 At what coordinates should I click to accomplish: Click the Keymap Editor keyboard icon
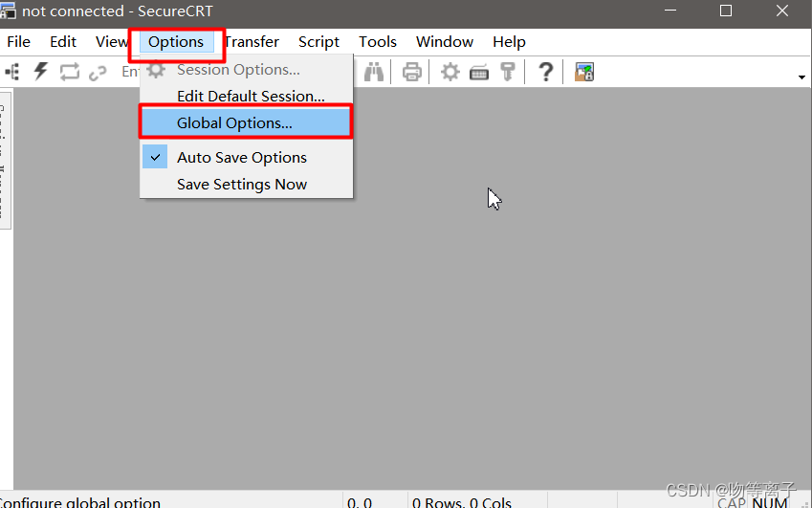(479, 73)
